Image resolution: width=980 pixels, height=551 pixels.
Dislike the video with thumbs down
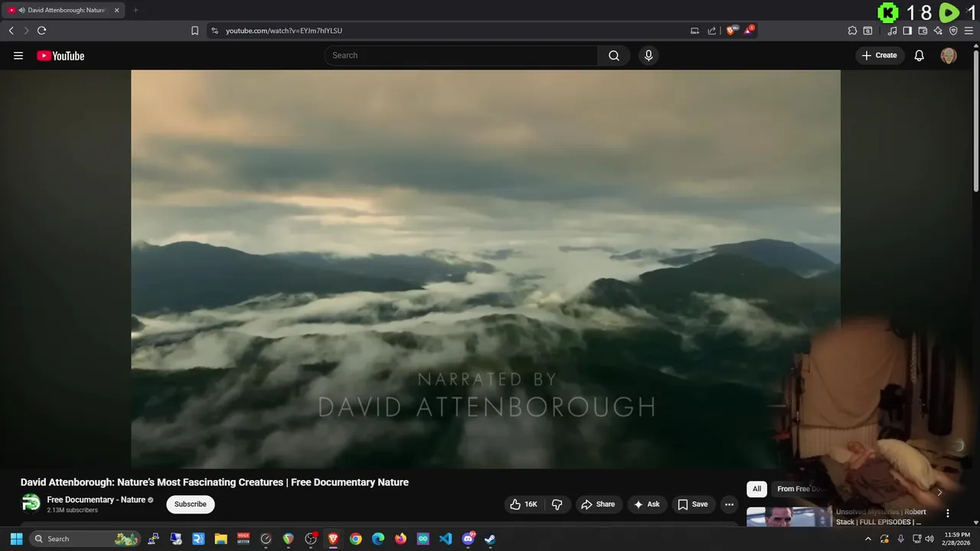[557, 504]
